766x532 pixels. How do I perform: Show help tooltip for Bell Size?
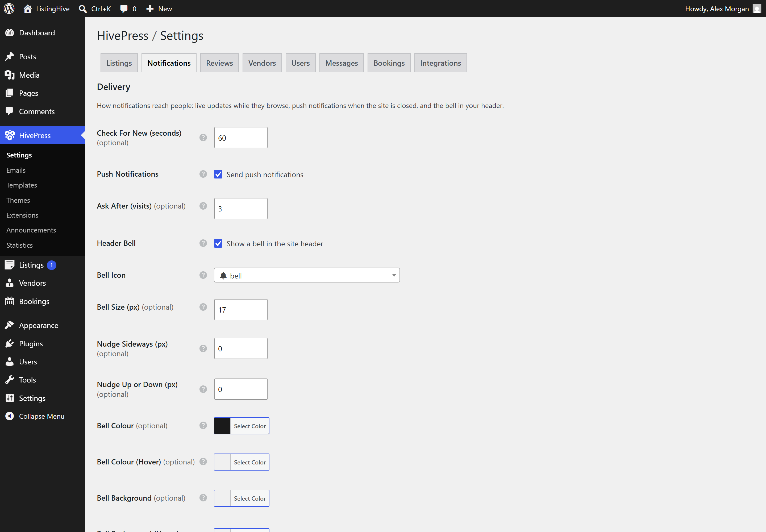203,307
